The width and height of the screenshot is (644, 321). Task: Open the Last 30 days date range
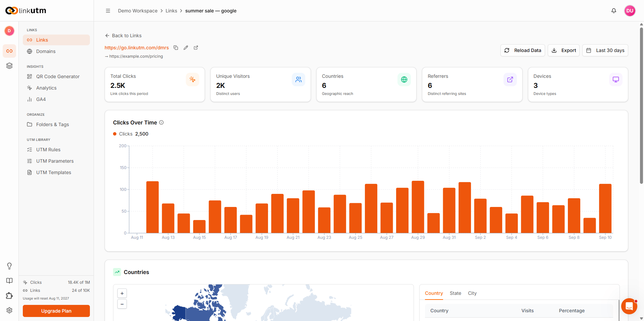(x=605, y=50)
